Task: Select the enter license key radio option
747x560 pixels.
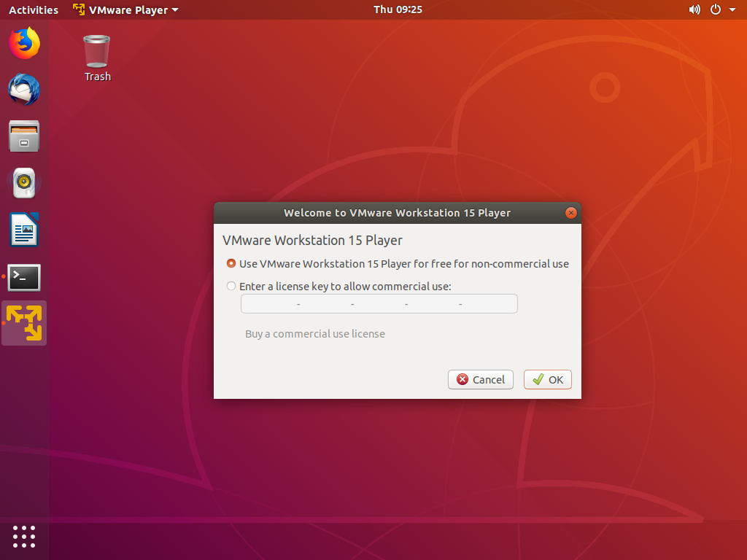Action: pos(231,287)
